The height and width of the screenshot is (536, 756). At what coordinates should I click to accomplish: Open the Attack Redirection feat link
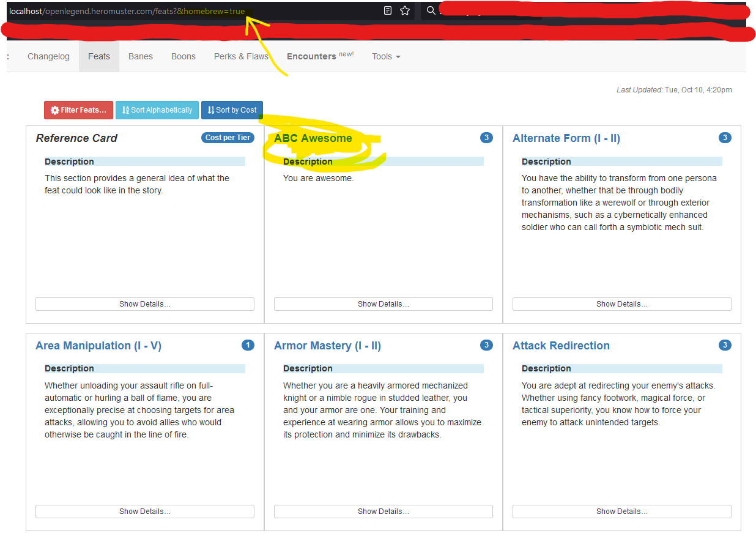561,346
